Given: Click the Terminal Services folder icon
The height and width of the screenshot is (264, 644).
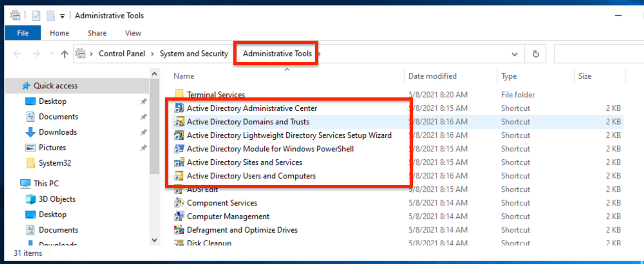Looking at the screenshot, I should (179, 94).
